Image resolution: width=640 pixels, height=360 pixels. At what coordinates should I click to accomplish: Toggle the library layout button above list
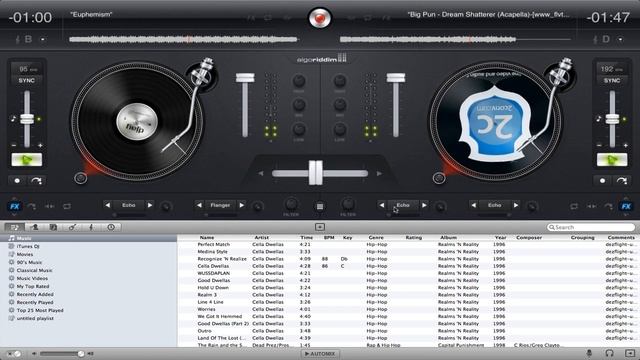(x=320, y=227)
